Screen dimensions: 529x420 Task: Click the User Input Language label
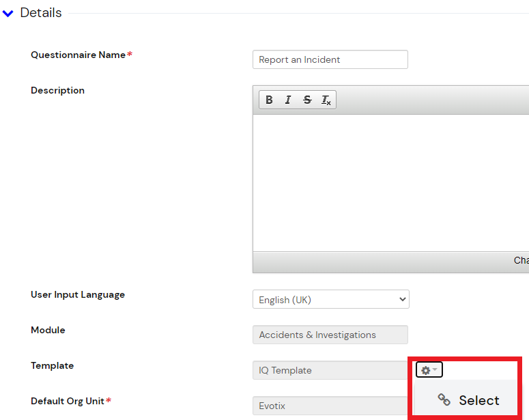click(78, 294)
